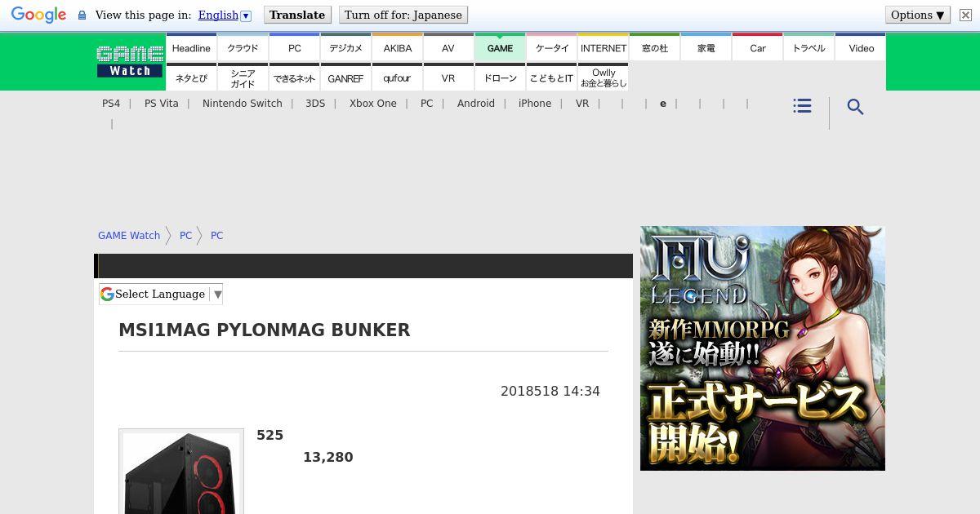The width and height of the screenshot is (980, 514).
Task: Click the first PC breadcrumb link
Action: (186, 236)
